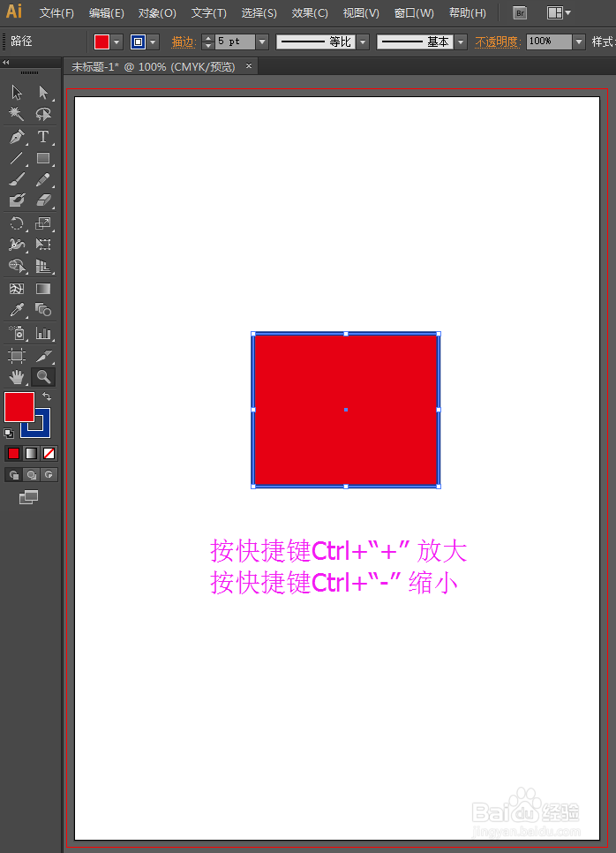
Task: Select the Lasso tool
Action: (43, 114)
